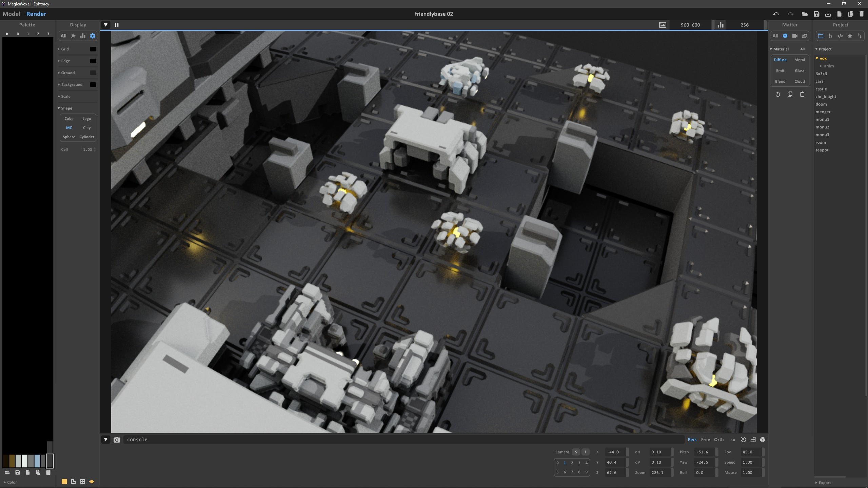The image size is (868, 488).
Task: Choose the Sphere shape option
Action: (69, 137)
